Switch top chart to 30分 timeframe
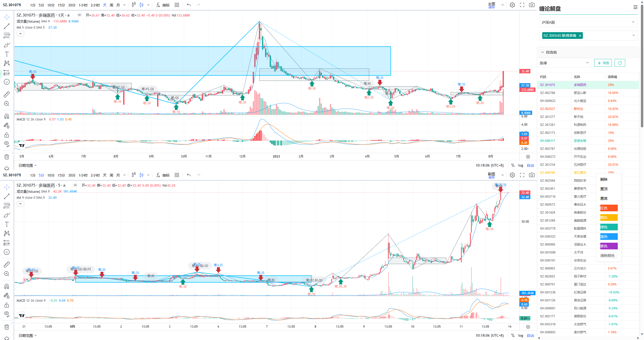The image size is (644, 340). click(x=72, y=5)
